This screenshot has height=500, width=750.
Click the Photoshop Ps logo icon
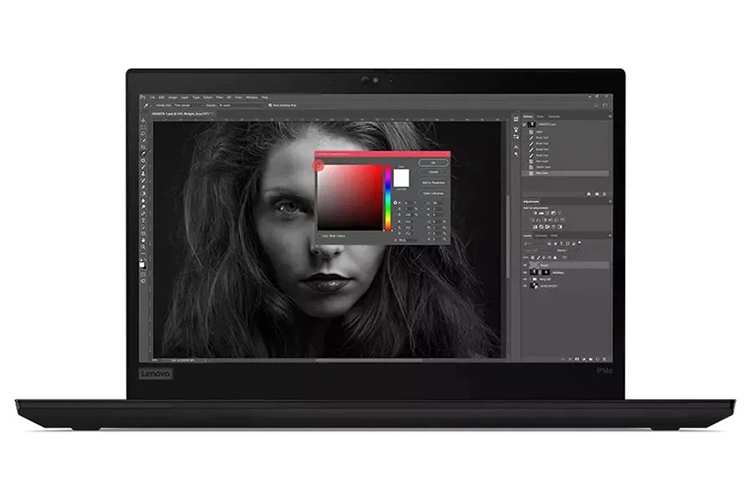point(142,97)
